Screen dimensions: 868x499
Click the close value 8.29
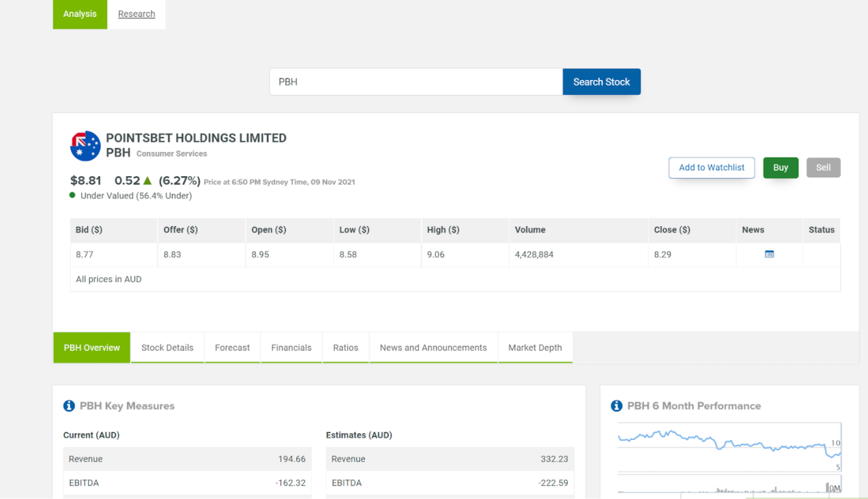tap(663, 255)
